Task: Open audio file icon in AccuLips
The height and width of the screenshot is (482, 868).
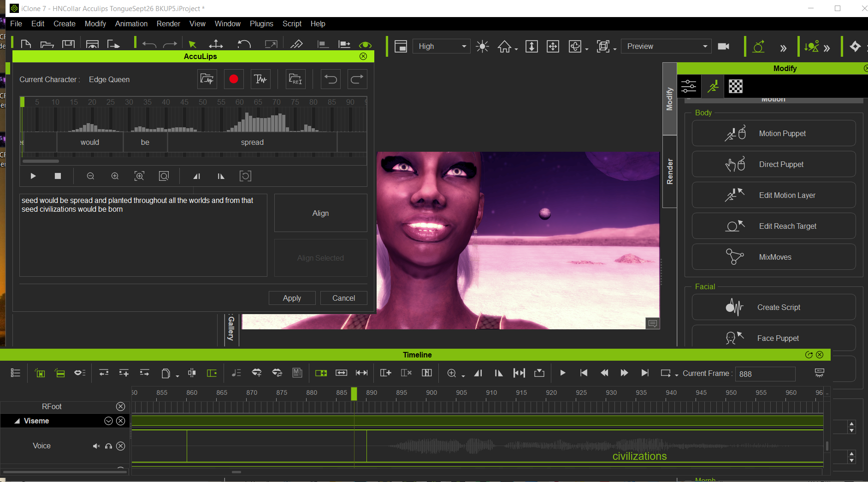Action: coord(207,79)
